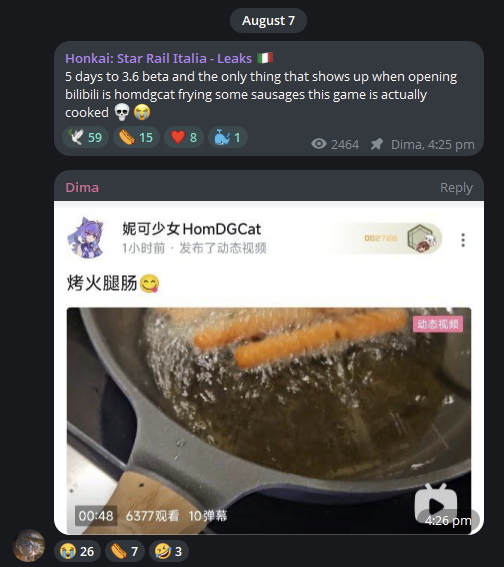Play the bilibili sausage video
The image size is (504, 567).
436,504
